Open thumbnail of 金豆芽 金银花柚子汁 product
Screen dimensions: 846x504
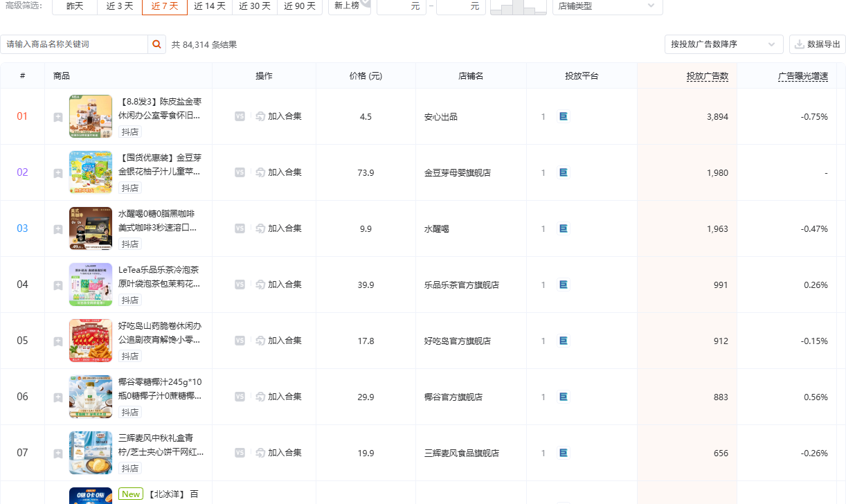click(91, 172)
